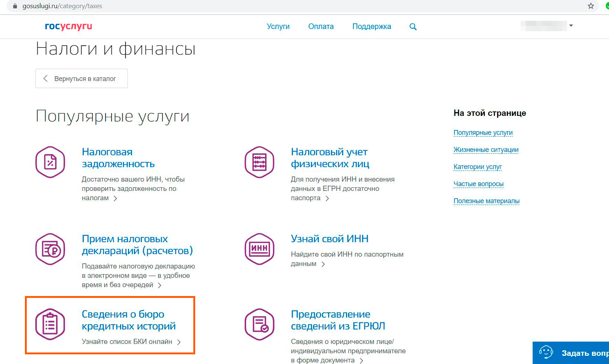The image size is (609, 364).
Task: Open Налоговый учет физических лиц link
Action: coord(330,158)
